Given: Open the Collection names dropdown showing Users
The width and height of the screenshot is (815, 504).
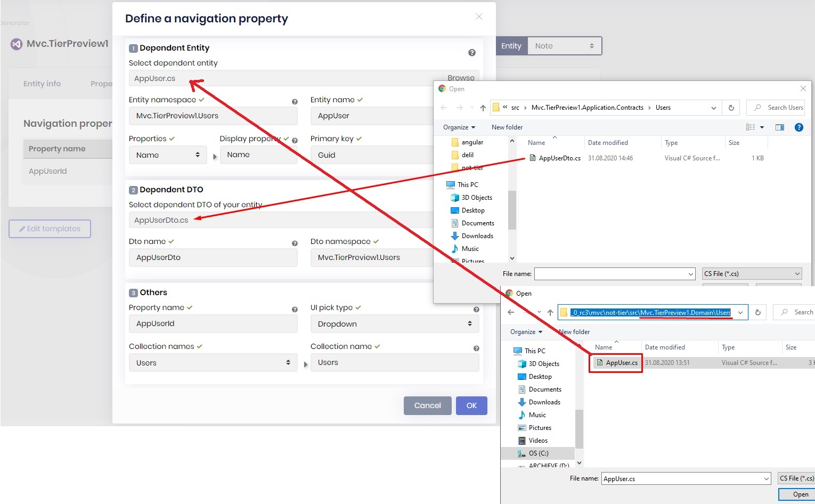Looking at the screenshot, I should coord(213,362).
